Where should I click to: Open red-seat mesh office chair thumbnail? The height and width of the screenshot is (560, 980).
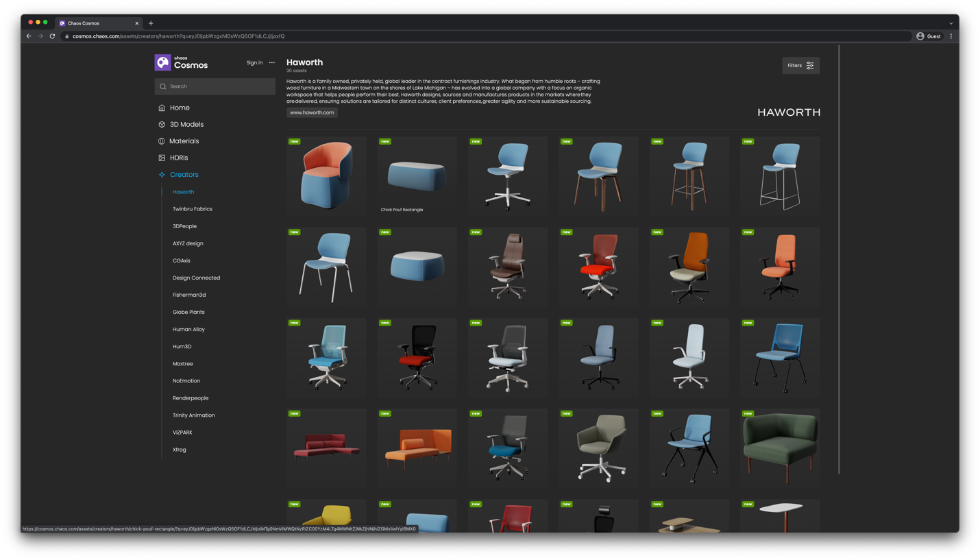click(598, 267)
